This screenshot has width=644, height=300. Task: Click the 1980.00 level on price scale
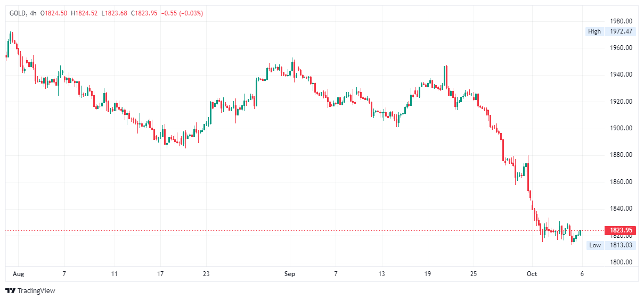(x=621, y=21)
